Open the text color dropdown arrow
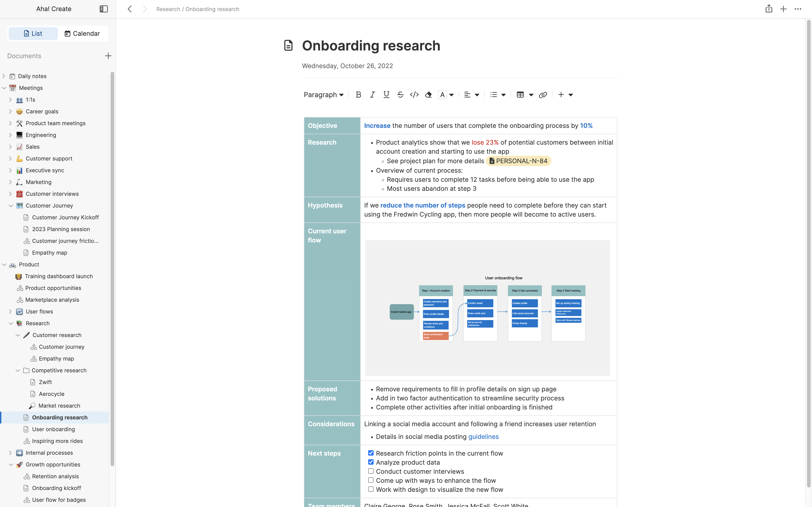Viewport: 812px width, 507px height. click(451, 95)
